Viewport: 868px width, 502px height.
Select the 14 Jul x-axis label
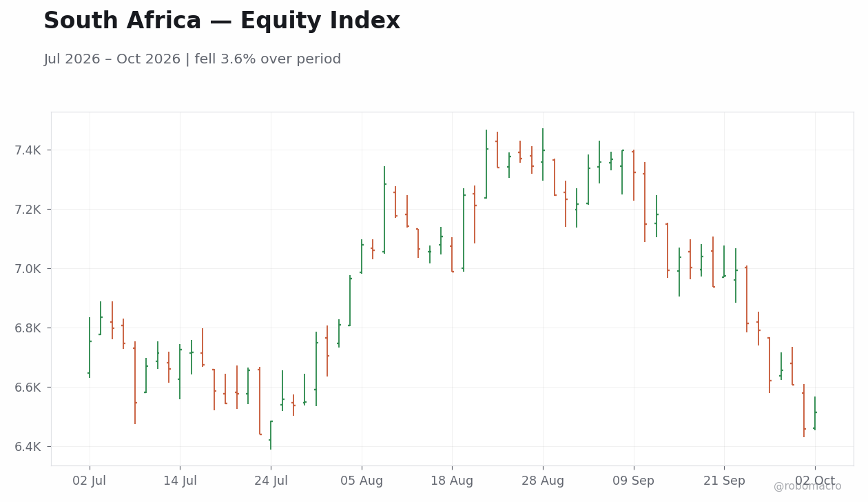pyautogui.click(x=180, y=481)
